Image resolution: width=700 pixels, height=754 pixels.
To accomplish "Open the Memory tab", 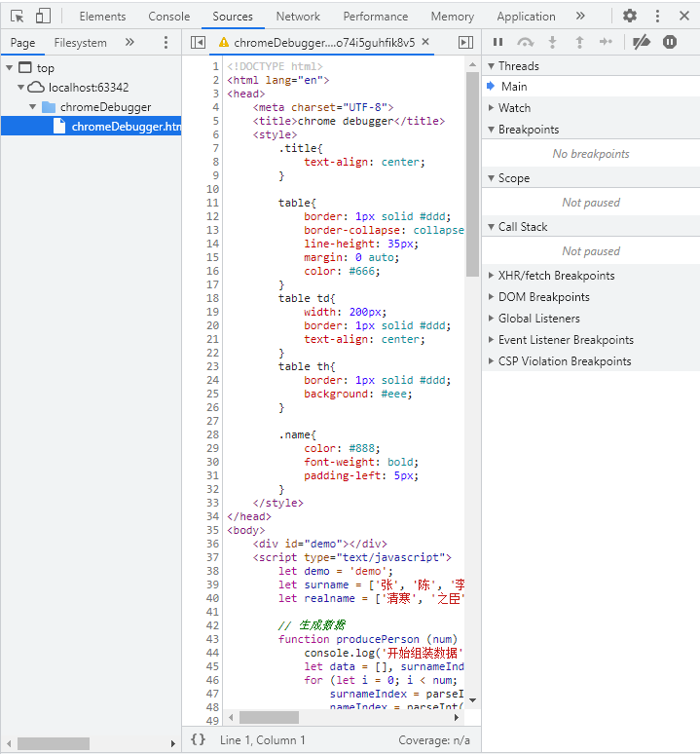I will click(452, 17).
